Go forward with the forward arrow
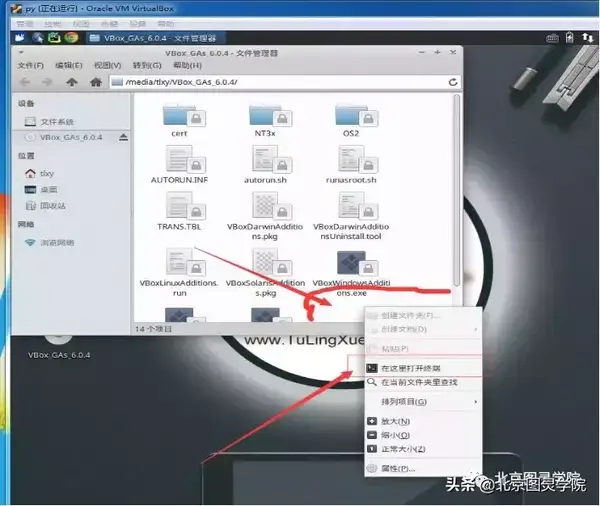This screenshot has width=600, height=506. point(47,82)
